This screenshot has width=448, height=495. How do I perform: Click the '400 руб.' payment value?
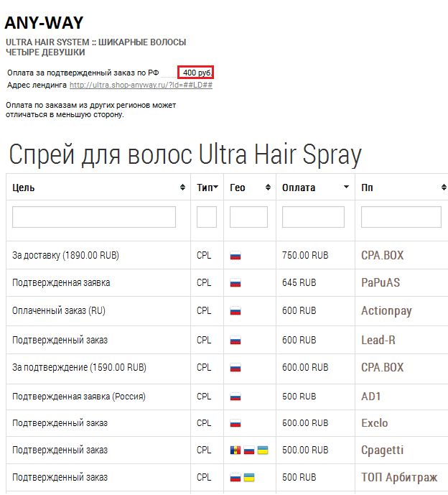(x=195, y=73)
